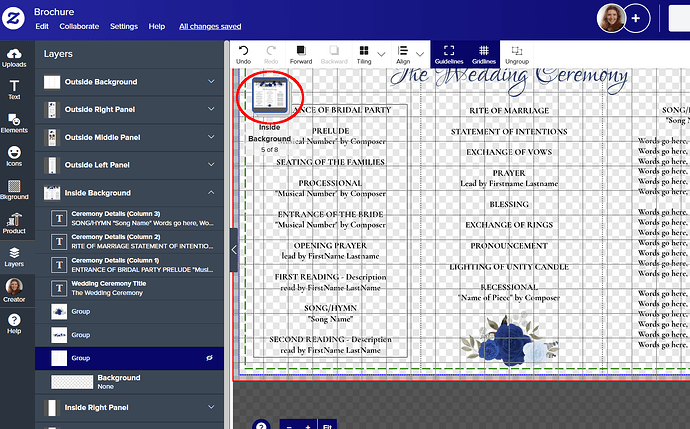This screenshot has width=690, height=429.
Task: Open the Edit menu
Action: 42,26
